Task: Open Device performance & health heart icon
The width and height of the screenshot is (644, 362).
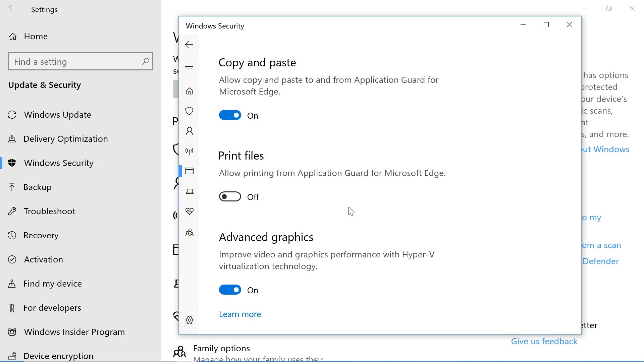Action: (190, 212)
